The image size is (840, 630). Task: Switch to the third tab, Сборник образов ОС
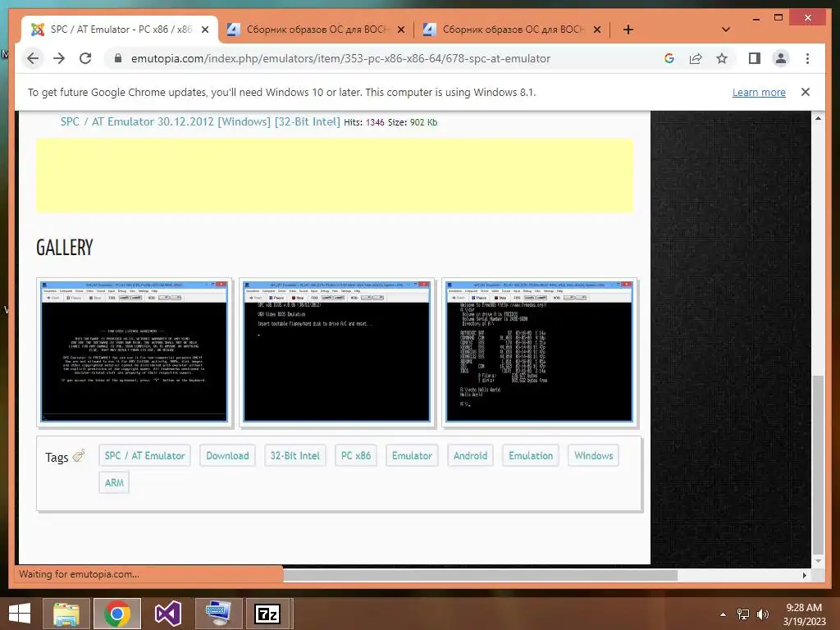pos(513,30)
